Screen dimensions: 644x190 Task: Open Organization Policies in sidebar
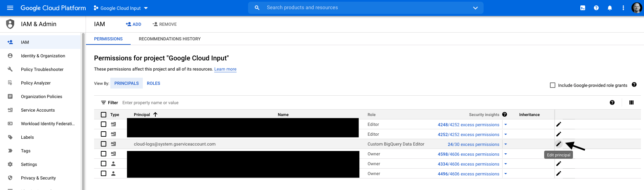coord(41,96)
